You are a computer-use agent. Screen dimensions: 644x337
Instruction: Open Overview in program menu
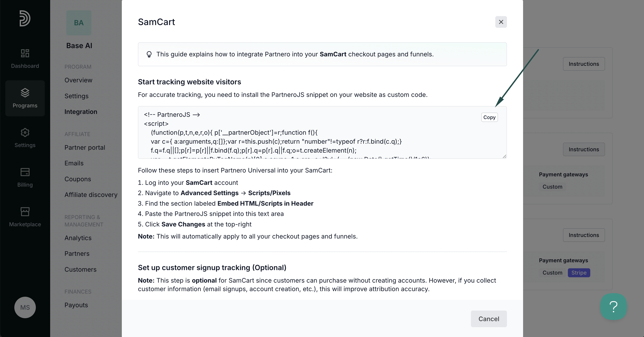pyautogui.click(x=78, y=80)
